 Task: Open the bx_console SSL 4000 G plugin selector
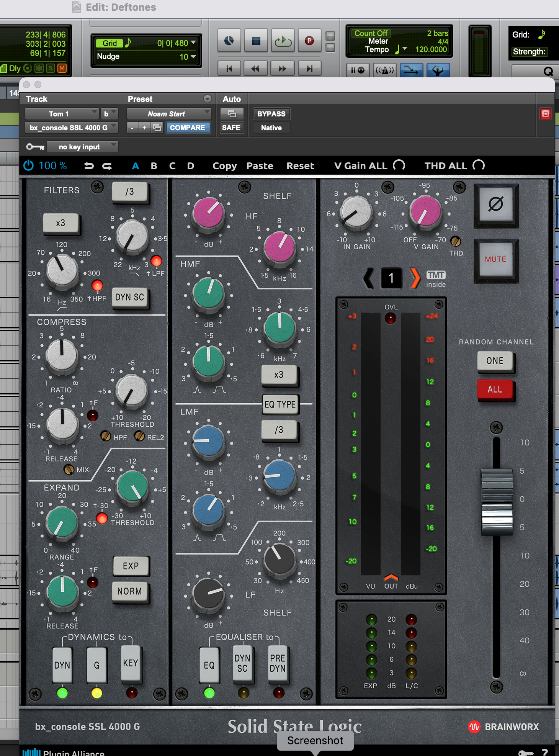click(x=72, y=128)
